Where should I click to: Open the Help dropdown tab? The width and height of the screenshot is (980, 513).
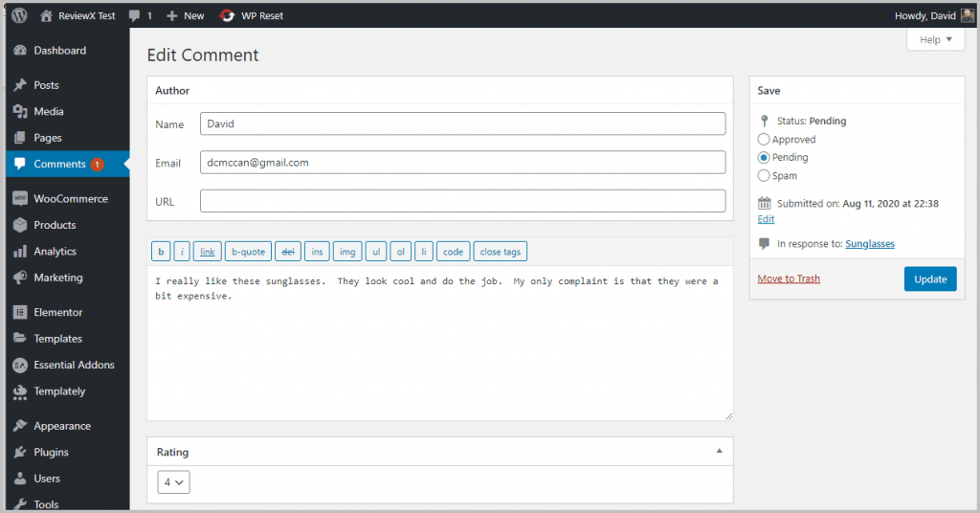(936, 40)
